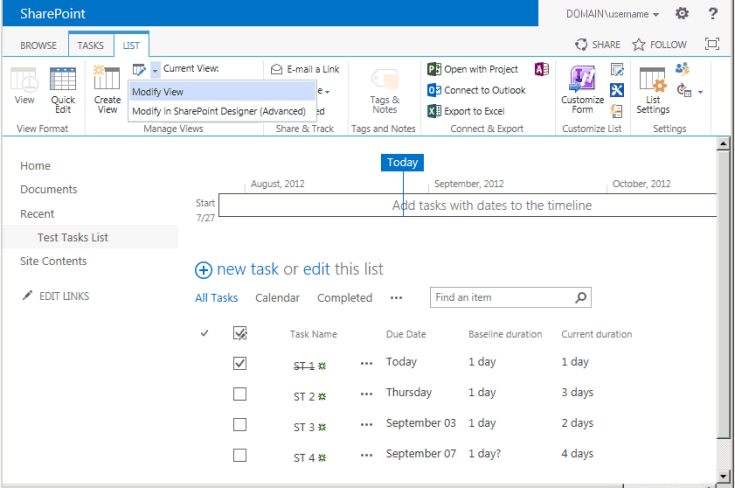The height and width of the screenshot is (488, 735).
Task: Check the checkbox for ST 2
Action: click(x=240, y=394)
